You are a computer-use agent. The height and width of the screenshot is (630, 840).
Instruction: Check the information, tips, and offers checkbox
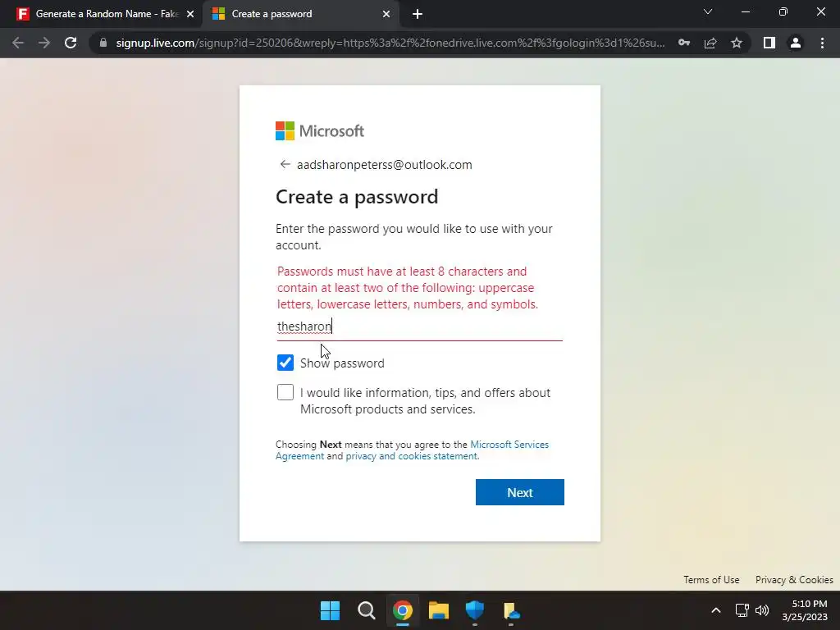pyautogui.click(x=285, y=392)
